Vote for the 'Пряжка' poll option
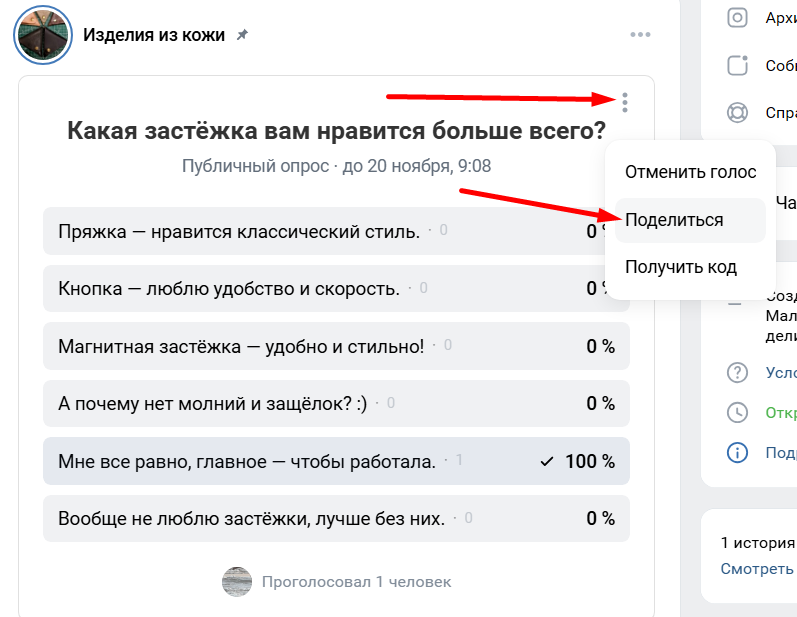Viewport: 797px width, 617px height. 240,232
